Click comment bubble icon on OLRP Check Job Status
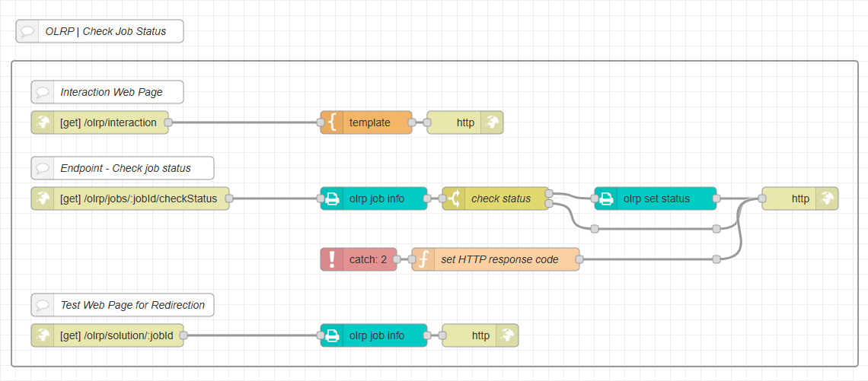Viewport: 868px width, 381px height. [27, 31]
